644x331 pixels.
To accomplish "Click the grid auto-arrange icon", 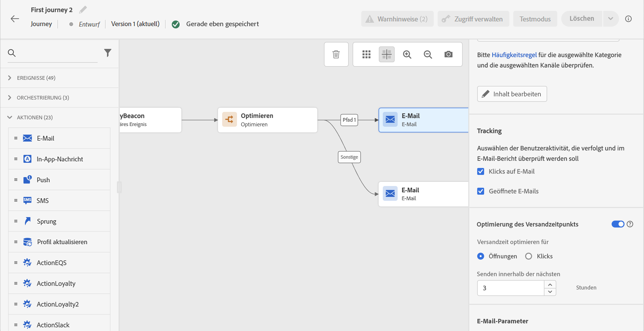I will click(366, 54).
